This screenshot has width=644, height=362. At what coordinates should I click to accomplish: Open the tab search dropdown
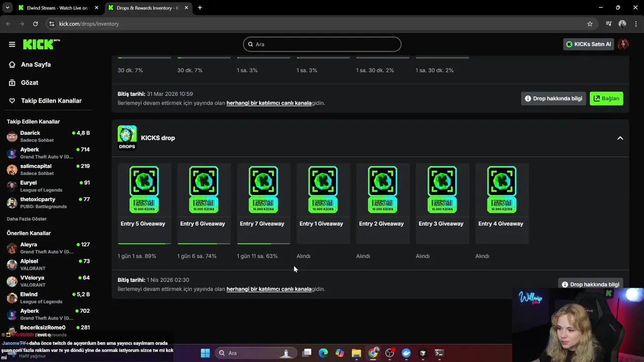7,8
